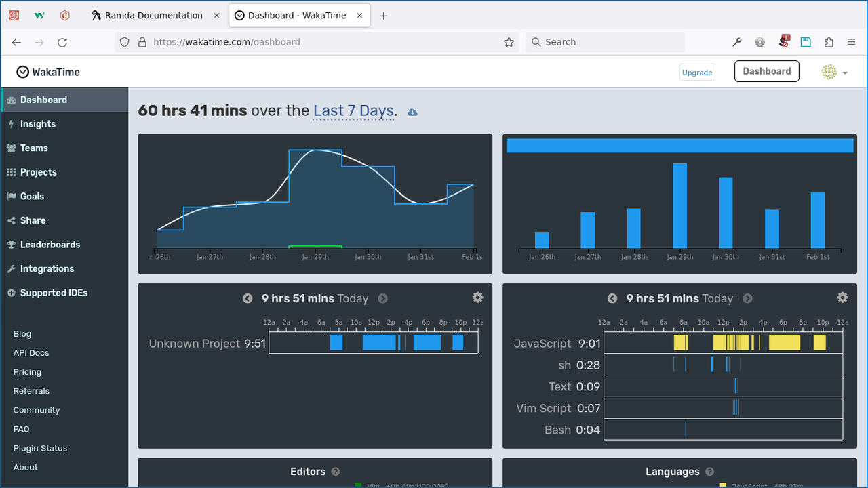Click the cloud download icon
This screenshot has width=868, height=488.
412,113
